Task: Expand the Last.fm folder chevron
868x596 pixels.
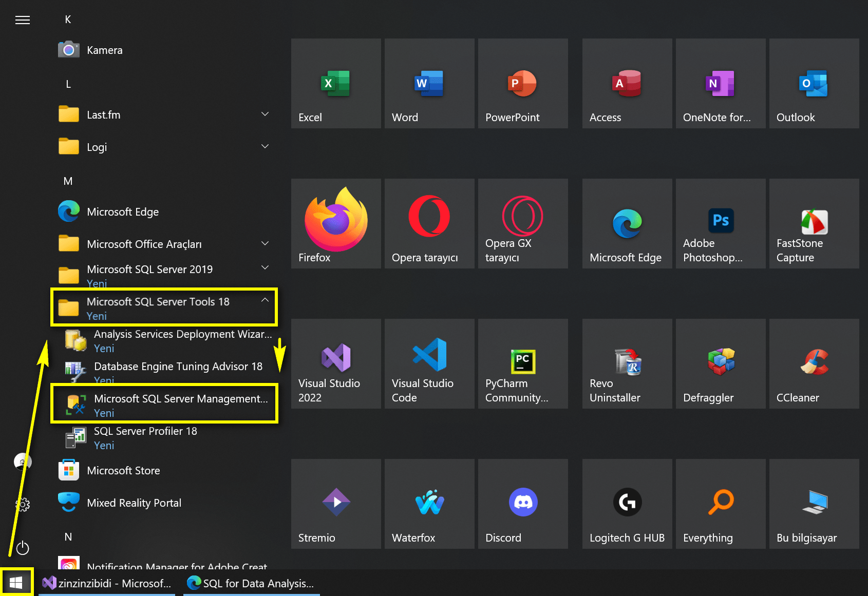Action: click(x=265, y=114)
